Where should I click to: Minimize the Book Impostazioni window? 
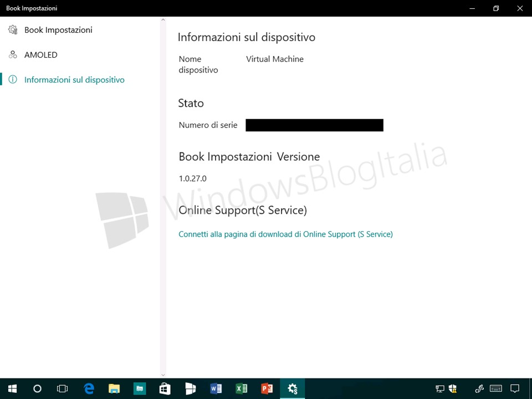[472, 8]
